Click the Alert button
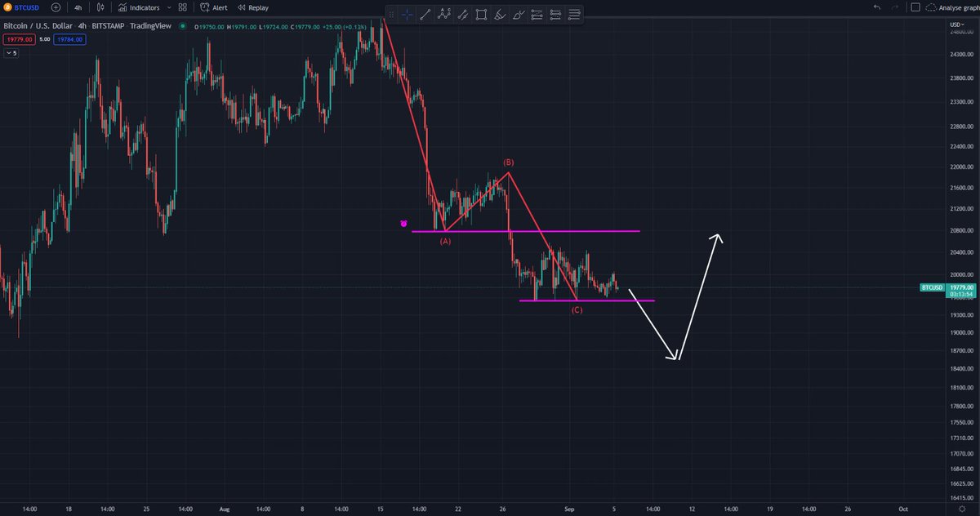 click(x=215, y=7)
